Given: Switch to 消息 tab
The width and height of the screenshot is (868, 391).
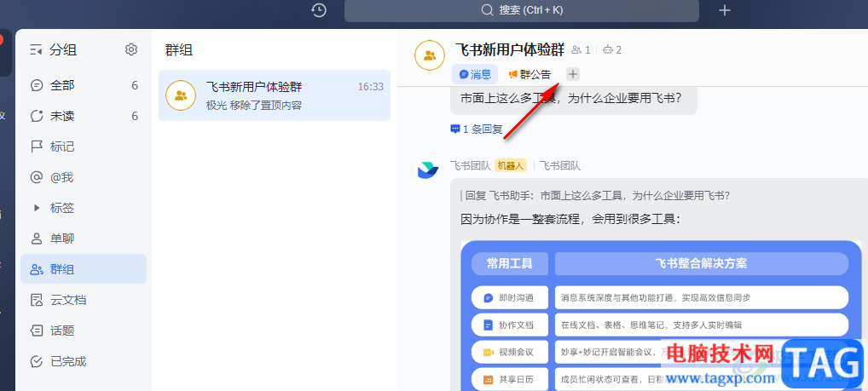Looking at the screenshot, I should click(474, 74).
